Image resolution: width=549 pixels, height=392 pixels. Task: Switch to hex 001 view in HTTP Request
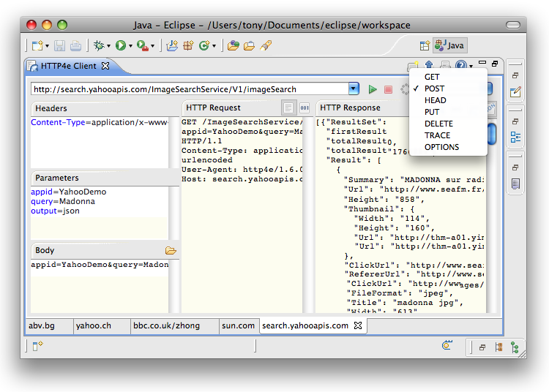tap(305, 108)
